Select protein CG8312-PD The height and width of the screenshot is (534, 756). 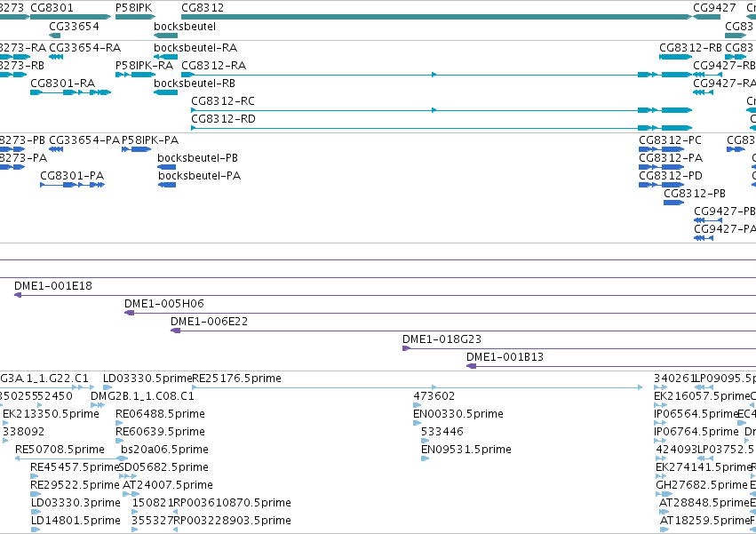671,176
